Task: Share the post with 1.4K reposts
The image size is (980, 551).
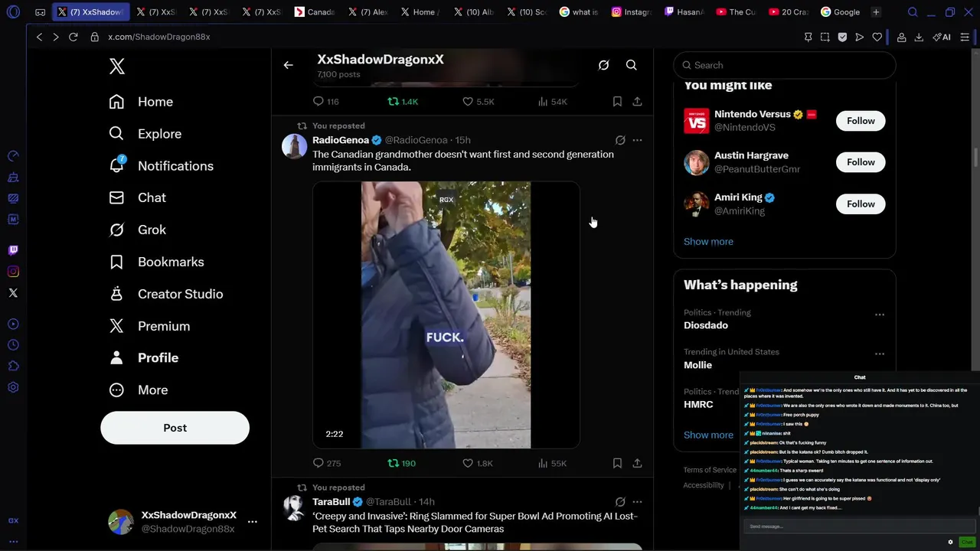Action: click(637, 101)
